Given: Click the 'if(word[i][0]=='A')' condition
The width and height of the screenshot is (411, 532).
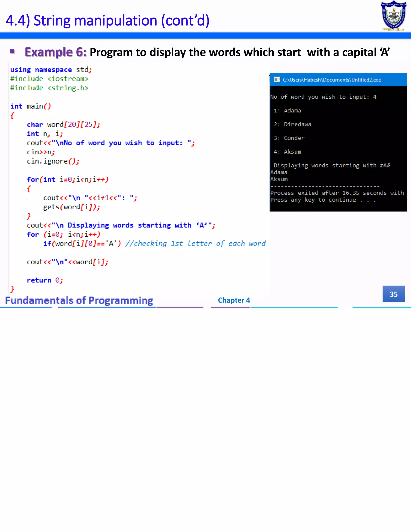Looking at the screenshot, I should (82, 244).
